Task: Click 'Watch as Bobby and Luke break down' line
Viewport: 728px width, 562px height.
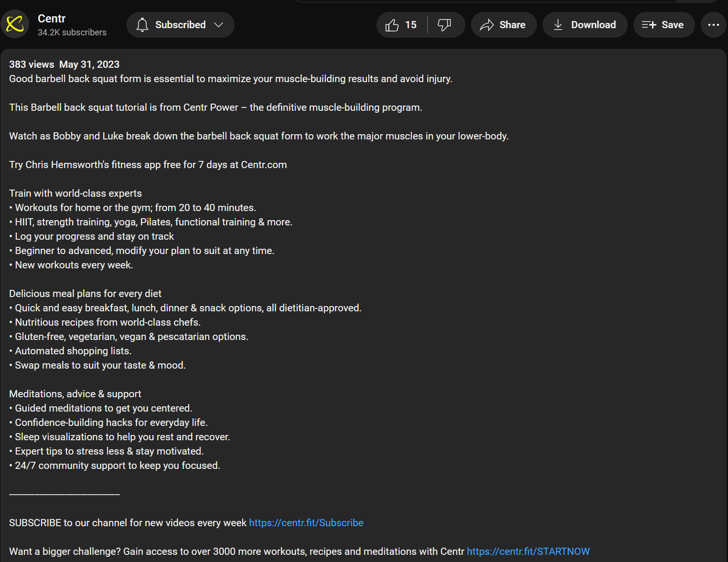Action: coord(259,136)
